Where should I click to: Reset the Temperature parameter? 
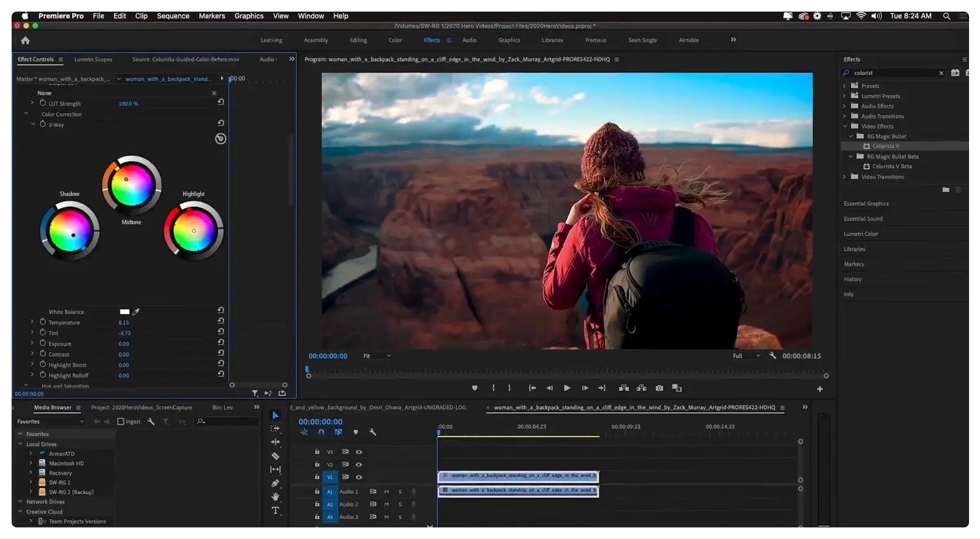click(221, 321)
